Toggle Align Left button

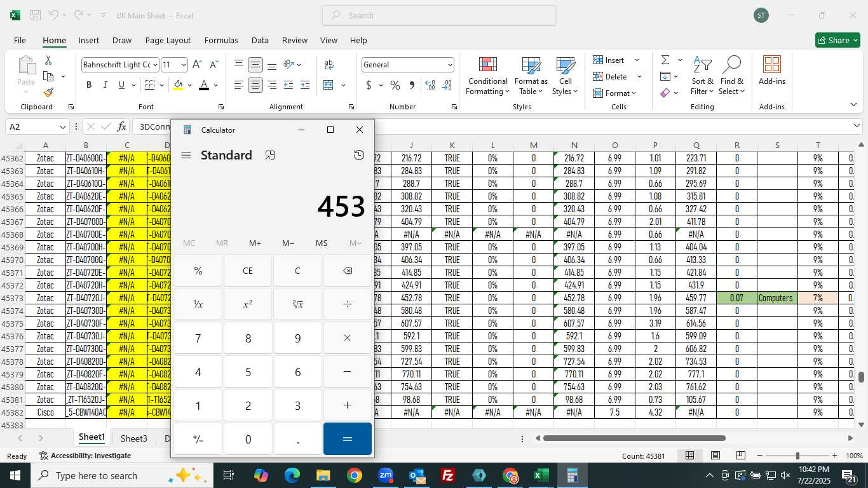(x=238, y=85)
